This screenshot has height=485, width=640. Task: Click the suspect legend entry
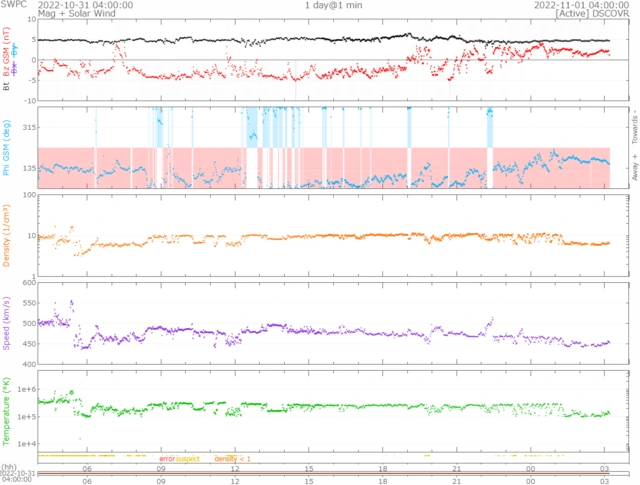point(188,458)
